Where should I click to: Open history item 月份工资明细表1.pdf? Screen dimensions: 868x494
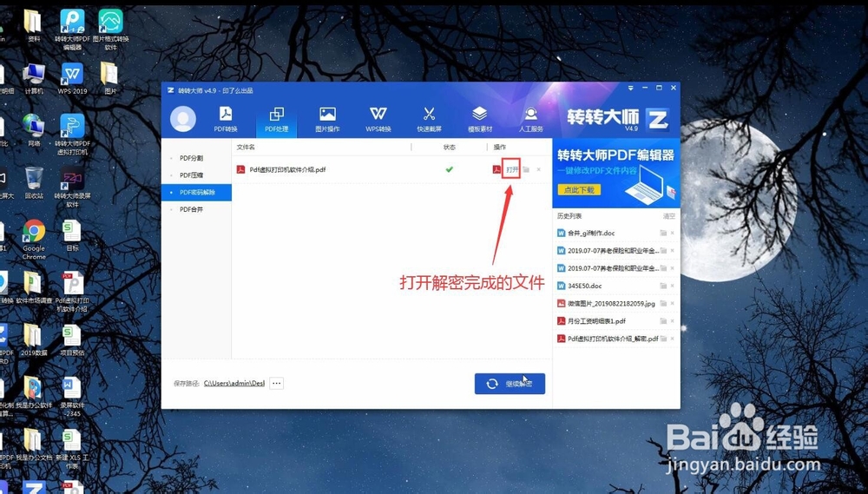[x=596, y=321]
